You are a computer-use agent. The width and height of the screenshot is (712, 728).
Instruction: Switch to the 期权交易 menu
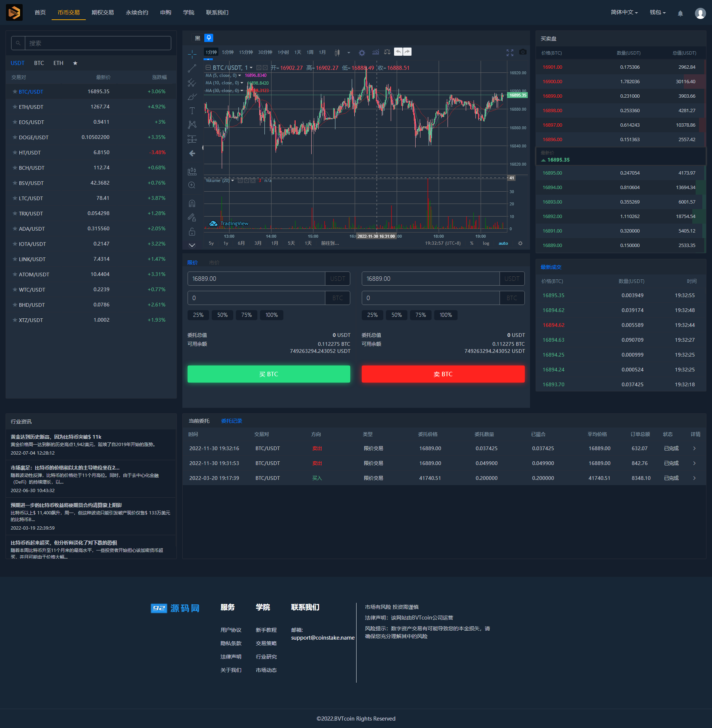103,13
